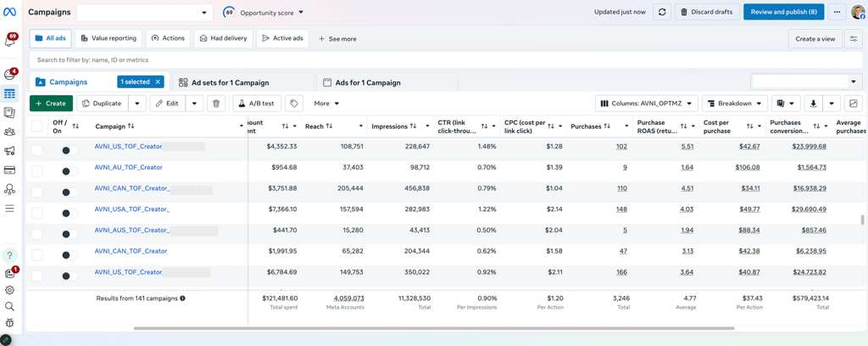
Task: Toggle campaign switch in $4,352.33 row
Action: (x=69, y=151)
